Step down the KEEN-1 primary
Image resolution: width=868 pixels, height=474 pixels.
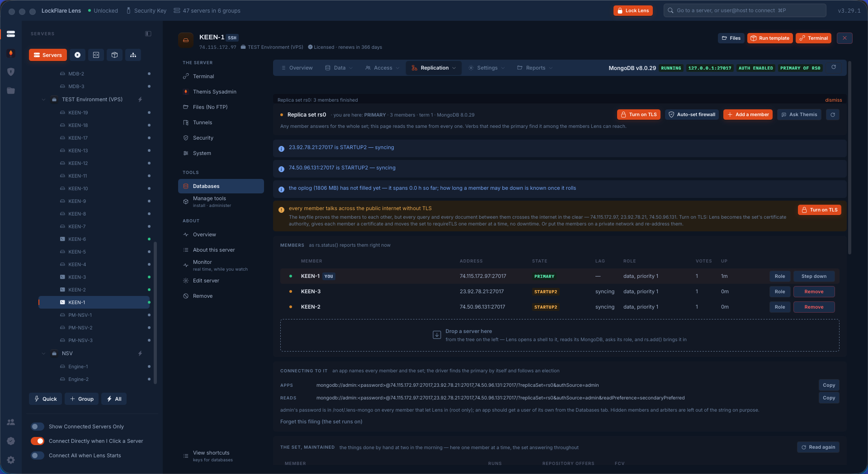point(814,276)
